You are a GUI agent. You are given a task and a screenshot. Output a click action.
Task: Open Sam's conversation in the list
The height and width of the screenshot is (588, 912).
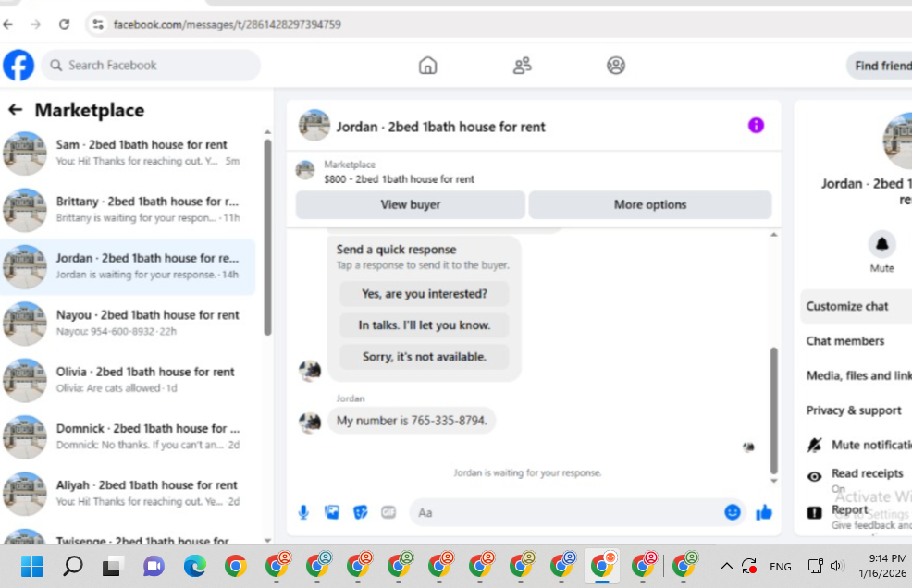click(128, 153)
